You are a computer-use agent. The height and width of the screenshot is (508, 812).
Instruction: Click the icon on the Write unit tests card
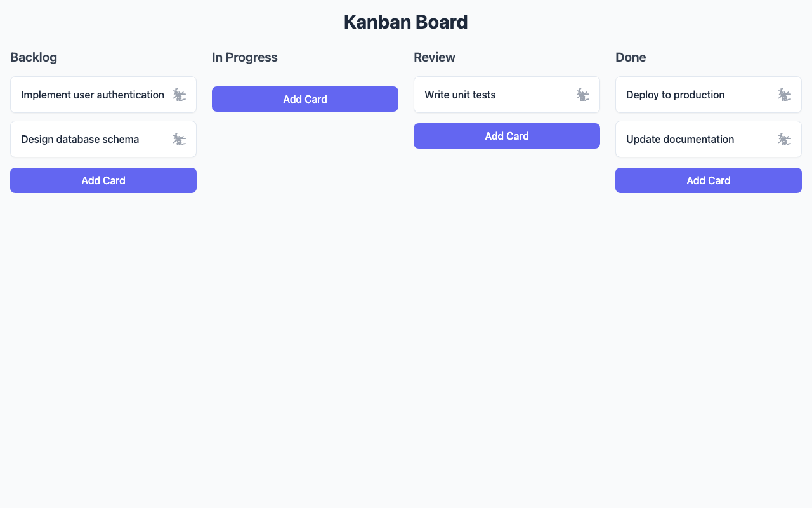click(x=583, y=95)
